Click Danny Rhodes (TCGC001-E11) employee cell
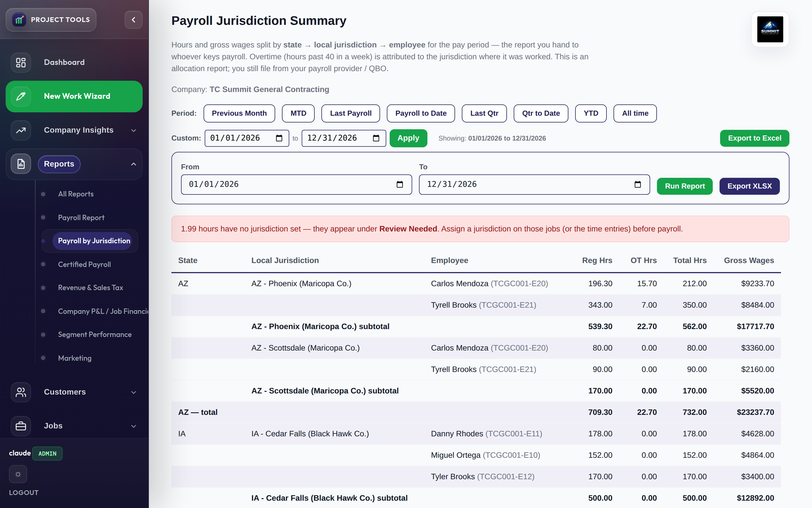The width and height of the screenshot is (812, 508). coord(487,434)
